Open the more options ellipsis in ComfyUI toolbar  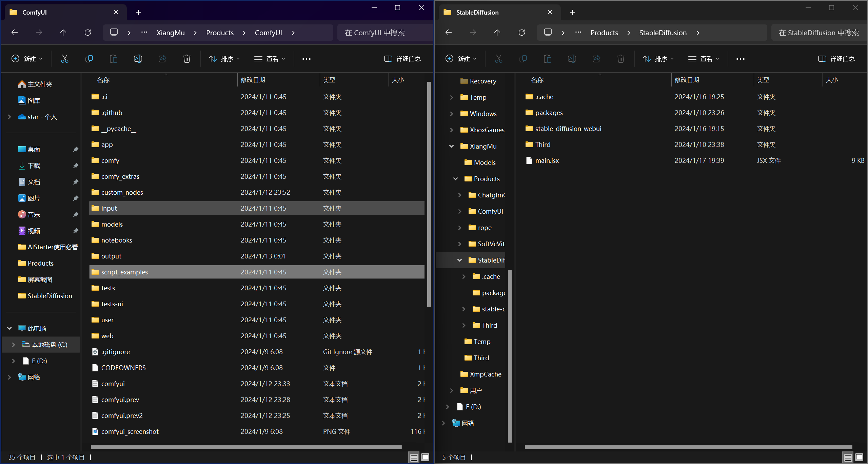tap(306, 59)
